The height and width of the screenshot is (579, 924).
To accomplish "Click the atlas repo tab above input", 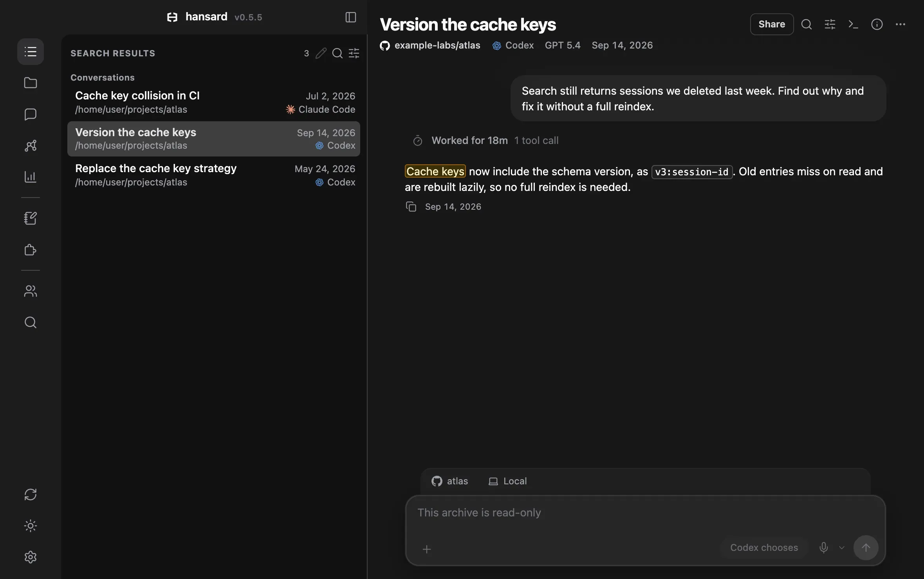I will click(x=449, y=481).
